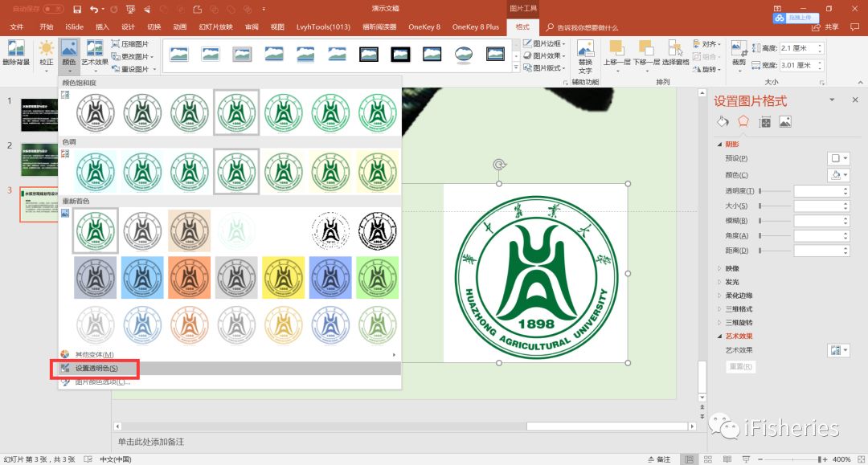The width and height of the screenshot is (868, 465).
Task: Open the 图片效果 picture effects dropdown
Action: pos(544,55)
